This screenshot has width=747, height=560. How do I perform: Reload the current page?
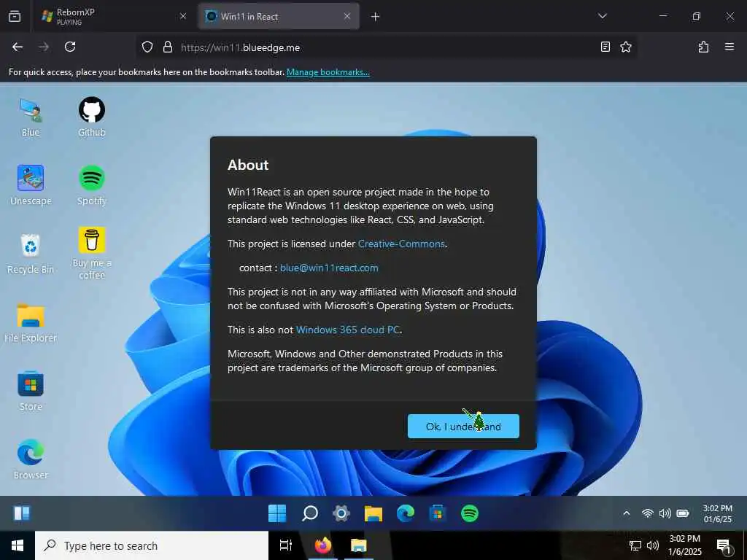pos(70,47)
